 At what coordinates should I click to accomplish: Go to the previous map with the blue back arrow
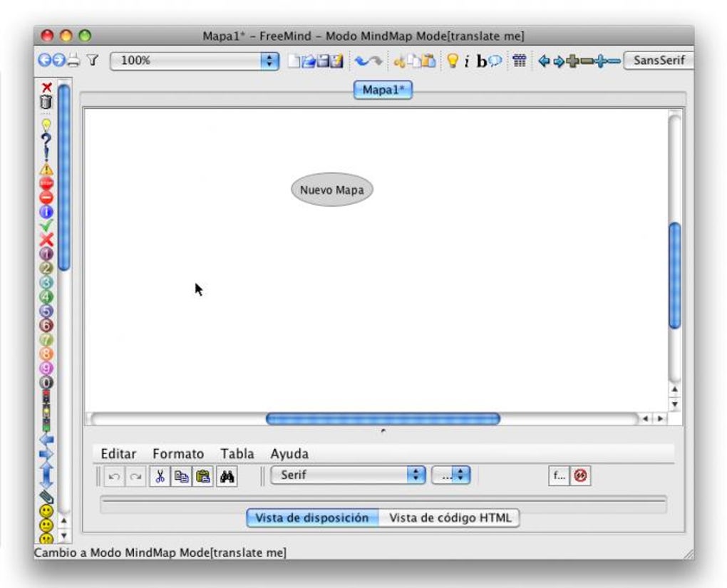pos(44,61)
